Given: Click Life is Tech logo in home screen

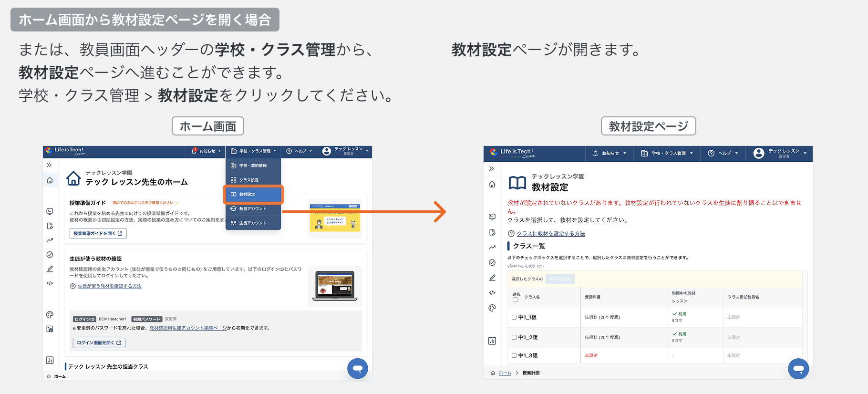Looking at the screenshot, I should (x=65, y=151).
